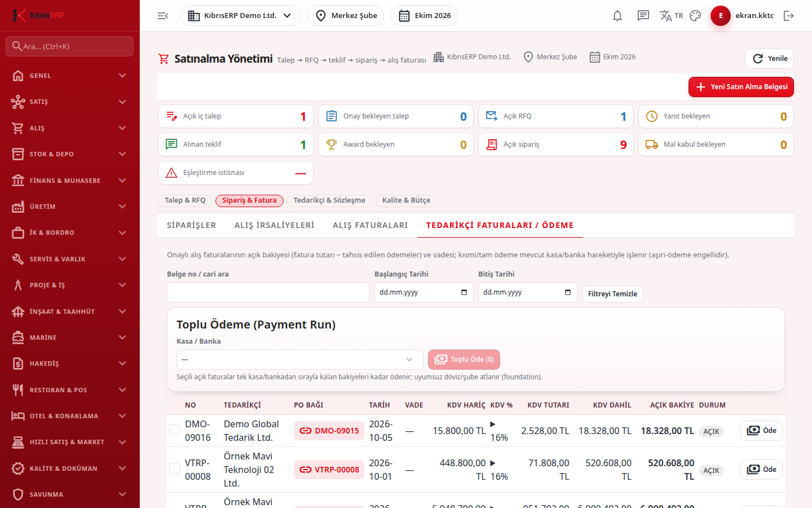The height and width of the screenshot is (508, 812).
Task: Focus the Belge no / cari search field
Action: point(268,292)
